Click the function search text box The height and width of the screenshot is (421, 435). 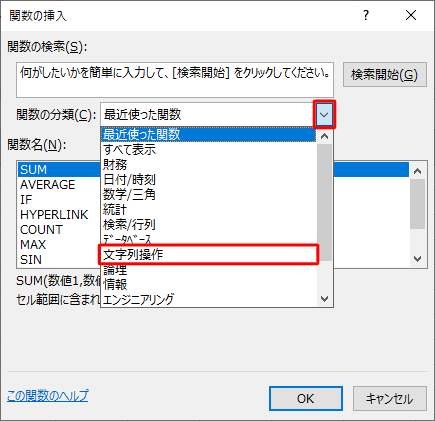pos(175,80)
